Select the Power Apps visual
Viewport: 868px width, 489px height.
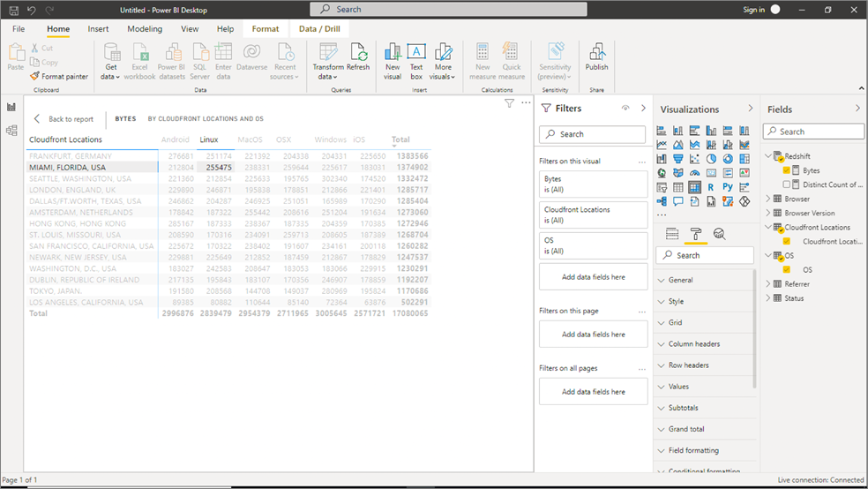[745, 201]
